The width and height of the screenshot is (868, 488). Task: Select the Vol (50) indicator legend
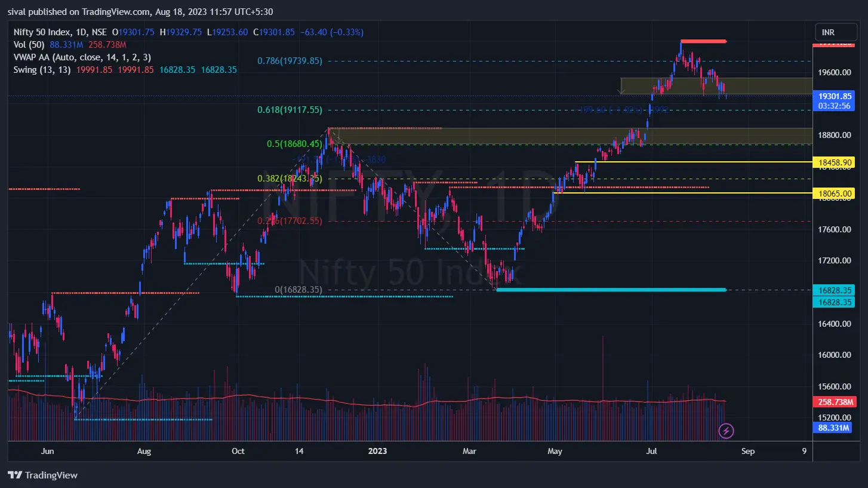[x=29, y=45]
